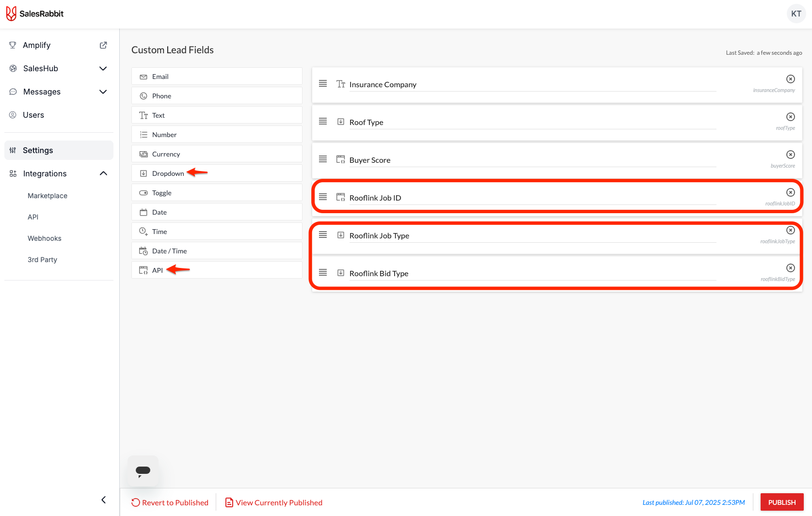Collapse the Integrations section

click(x=103, y=173)
